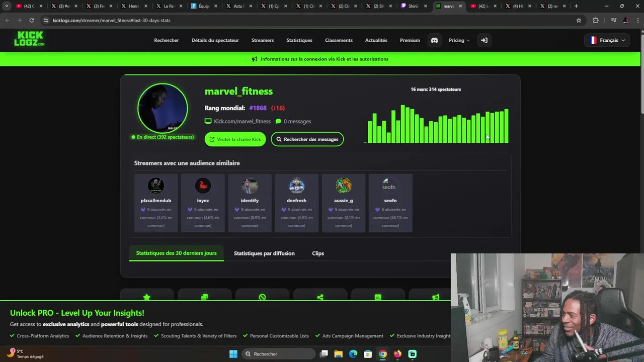Click Chrome icon in the taskbar
Viewport: 644px width, 362px height.
click(383, 354)
